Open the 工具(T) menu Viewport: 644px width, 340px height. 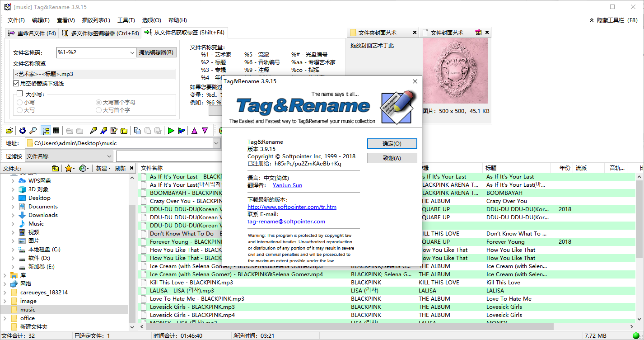[126, 20]
